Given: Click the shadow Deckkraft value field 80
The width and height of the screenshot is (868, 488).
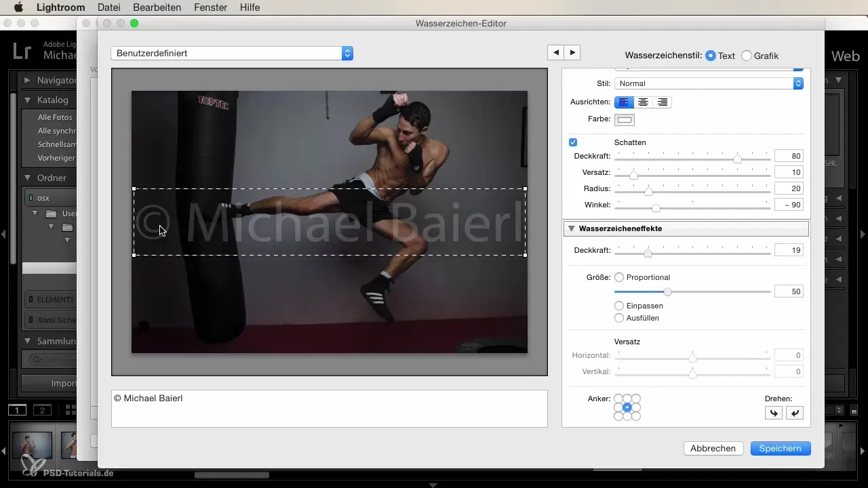Looking at the screenshot, I should click(789, 156).
